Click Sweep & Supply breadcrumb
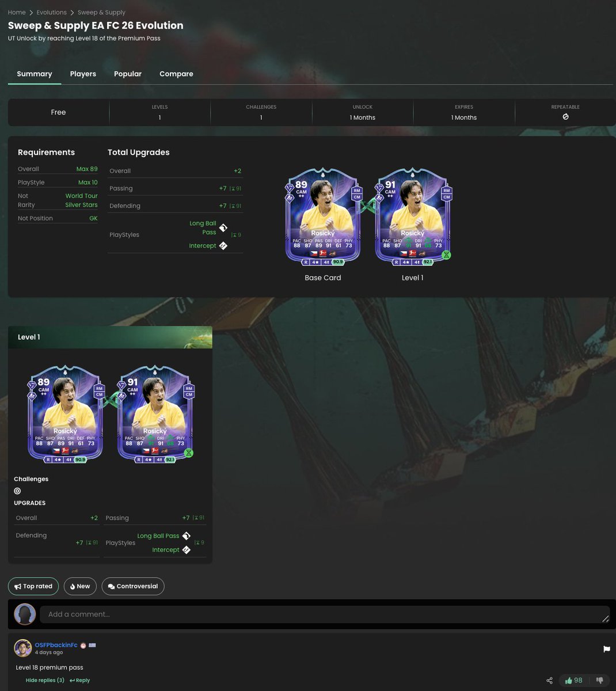Screen dimensions: 616x691 click(101, 12)
